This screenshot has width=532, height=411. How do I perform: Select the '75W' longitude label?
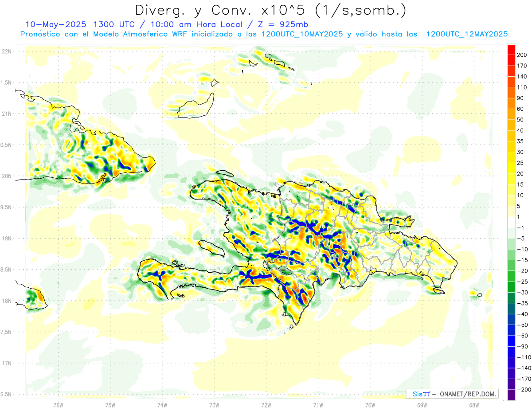[110, 405]
